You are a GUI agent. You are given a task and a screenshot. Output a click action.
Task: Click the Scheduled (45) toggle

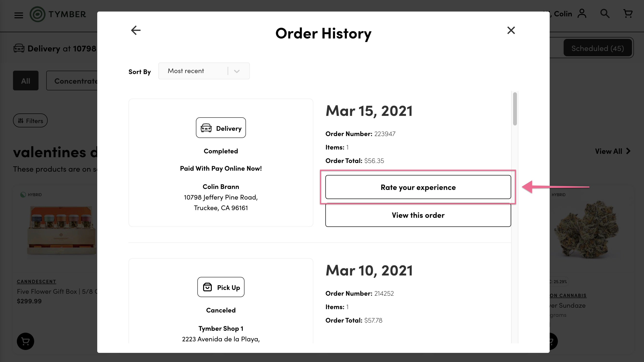click(x=598, y=48)
